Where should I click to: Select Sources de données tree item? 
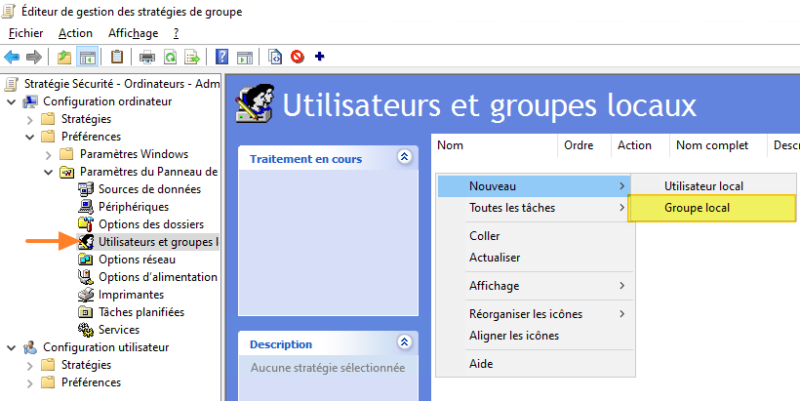coord(149,189)
